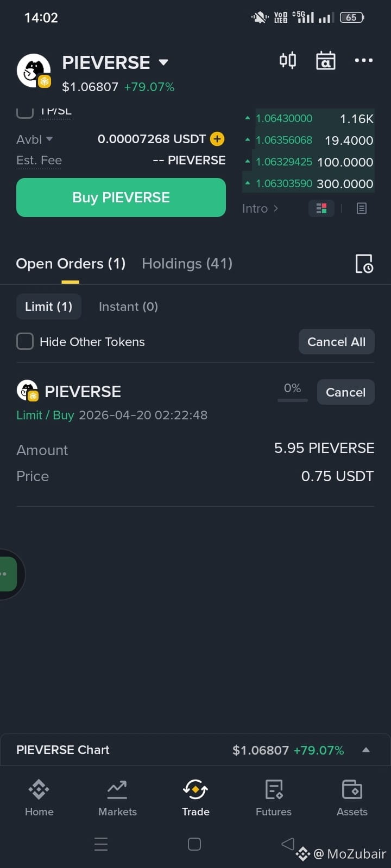
Task: Switch order book layout icon
Action: pyautogui.click(x=321, y=208)
